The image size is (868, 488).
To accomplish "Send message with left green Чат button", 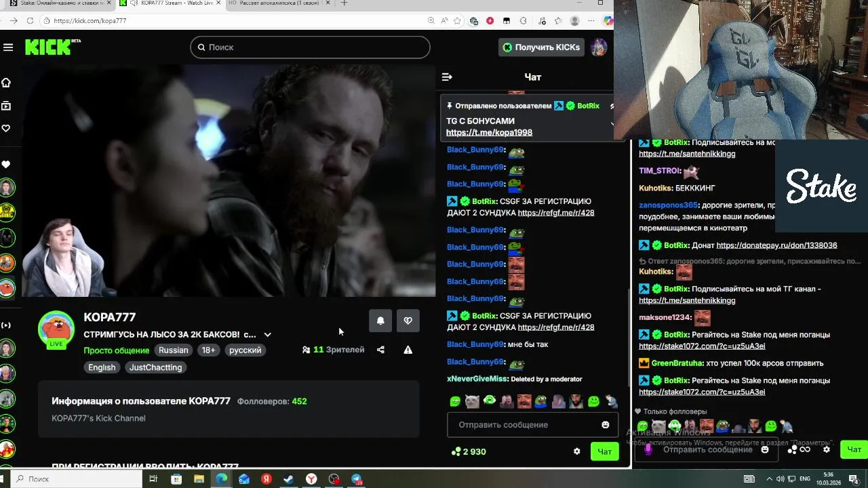I will pyautogui.click(x=604, y=451).
